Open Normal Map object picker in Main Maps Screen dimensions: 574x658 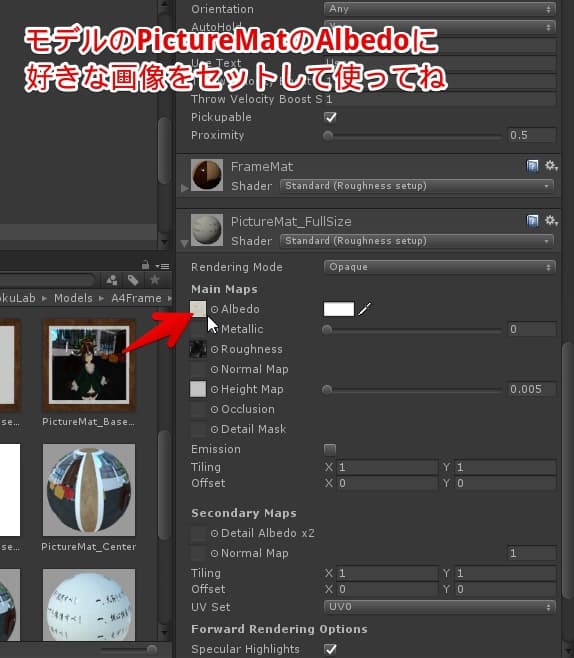click(x=214, y=369)
